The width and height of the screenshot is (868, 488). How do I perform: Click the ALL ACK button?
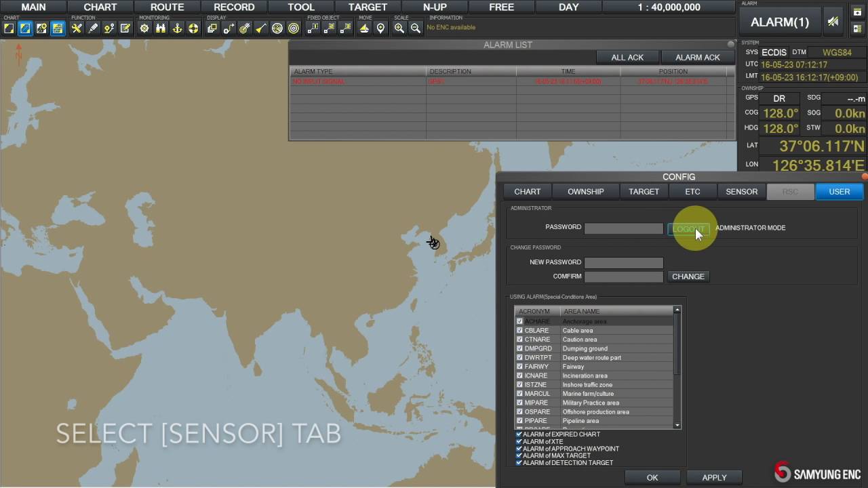(x=627, y=58)
